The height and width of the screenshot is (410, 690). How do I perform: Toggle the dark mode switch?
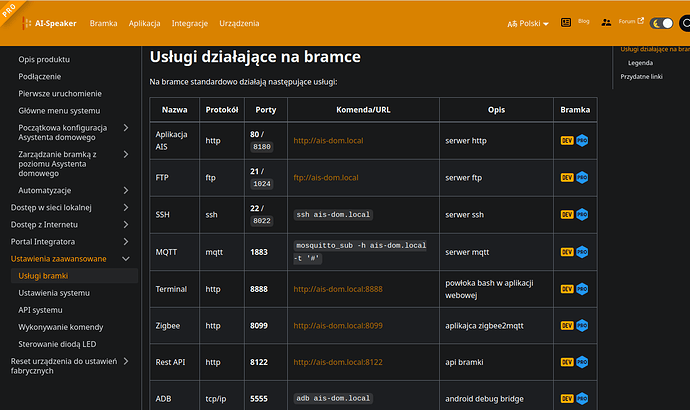pos(661,22)
